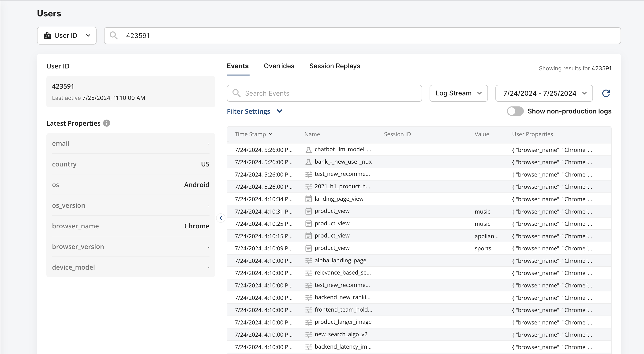Screen dimensions: 644x354
Task: Open the Session Replays tab
Action: pos(334,66)
